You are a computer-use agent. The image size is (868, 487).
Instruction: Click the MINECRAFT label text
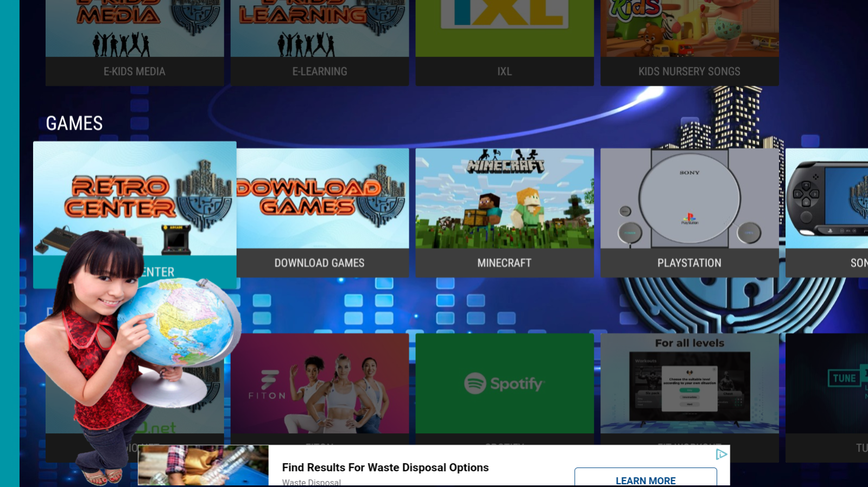(x=504, y=263)
